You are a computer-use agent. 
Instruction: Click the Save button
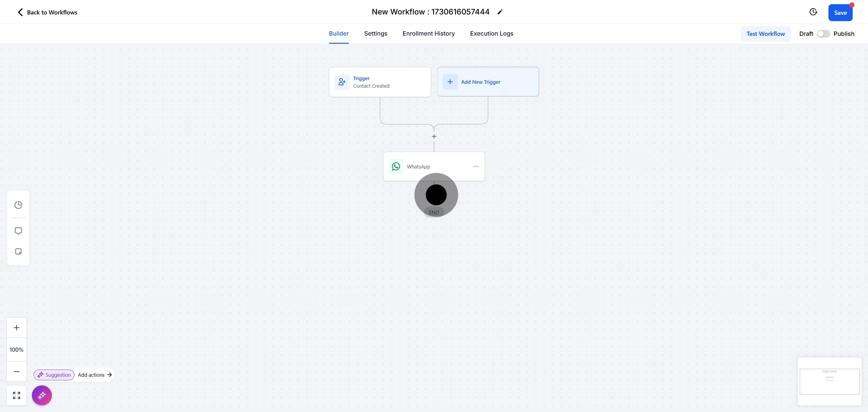(x=840, y=13)
